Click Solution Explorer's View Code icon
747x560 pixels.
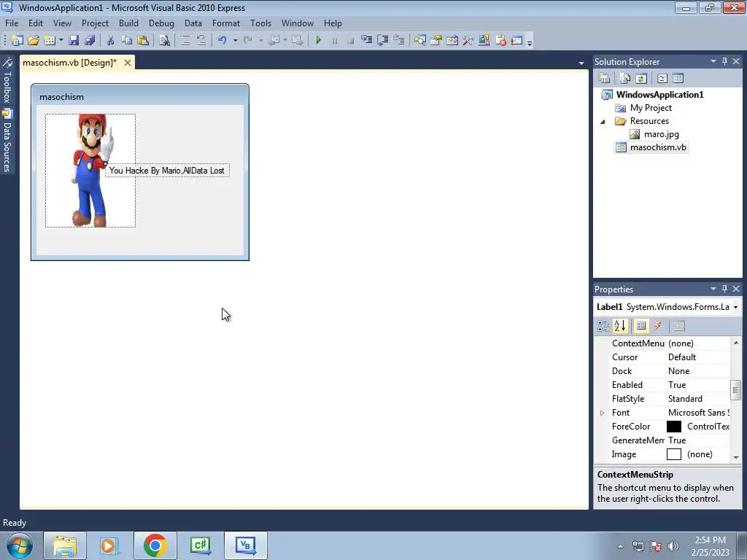pyautogui.click(x=662, y=78)
